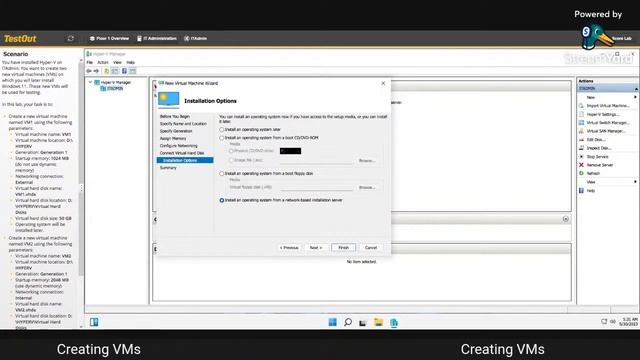Screen dimensions: 640x360
Task: Close the New Virtual Machine Wizard dialog
Action: (x=383, y=83)
